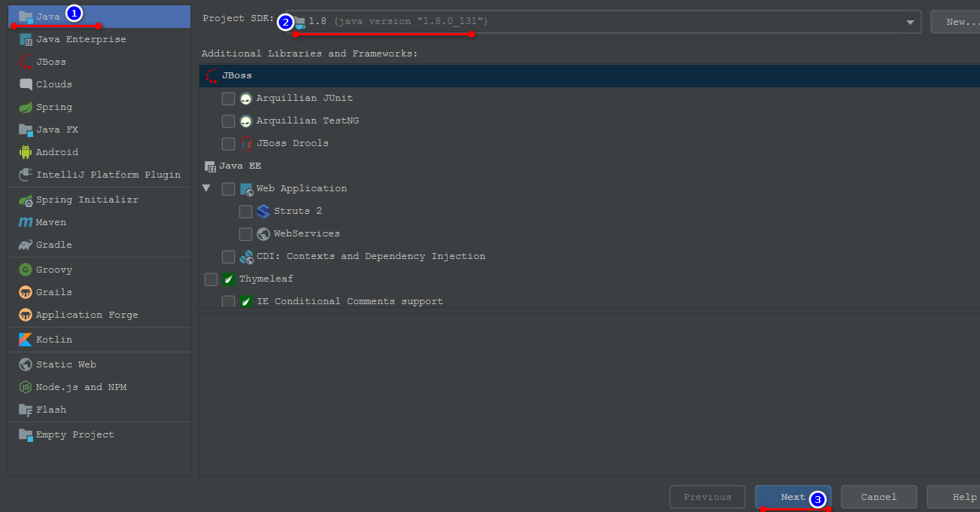Click the JBoss icon in the left list

point(26,62)
